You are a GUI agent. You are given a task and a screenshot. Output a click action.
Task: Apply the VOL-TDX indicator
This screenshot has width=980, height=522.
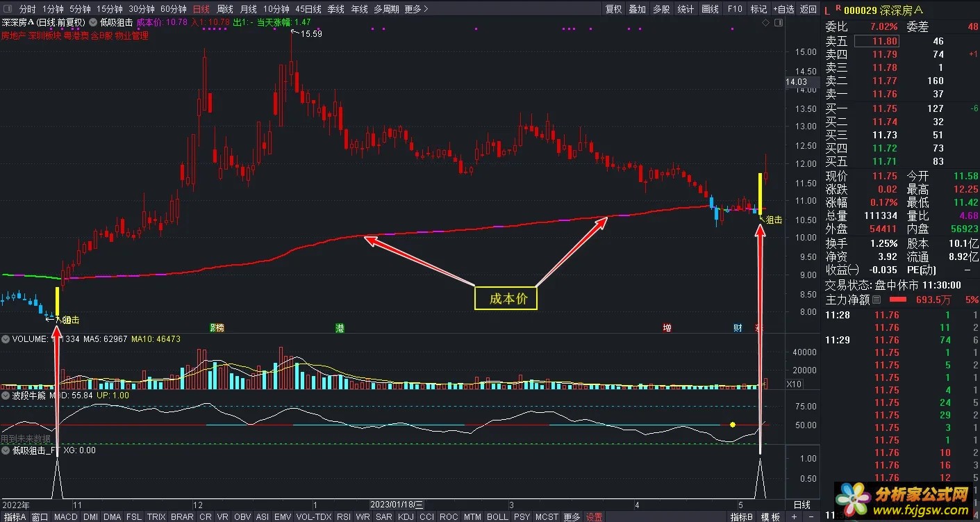tap(314, 516)
